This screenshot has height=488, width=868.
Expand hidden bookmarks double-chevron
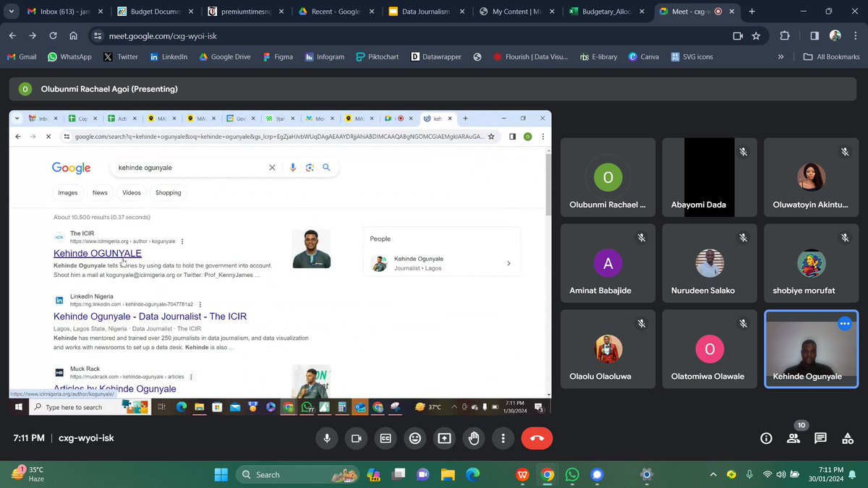(x=780, y=56)
